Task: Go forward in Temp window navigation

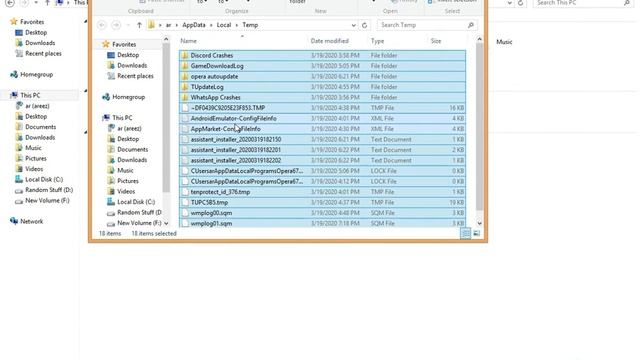Action: pyautogui.click(x=116, y=25)
